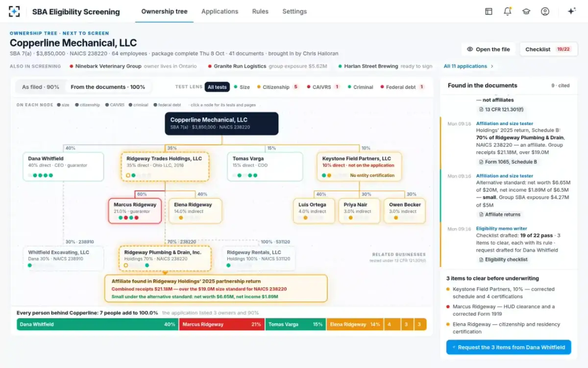
Task: Open the Rules tab
Action: tap(260, 11)
